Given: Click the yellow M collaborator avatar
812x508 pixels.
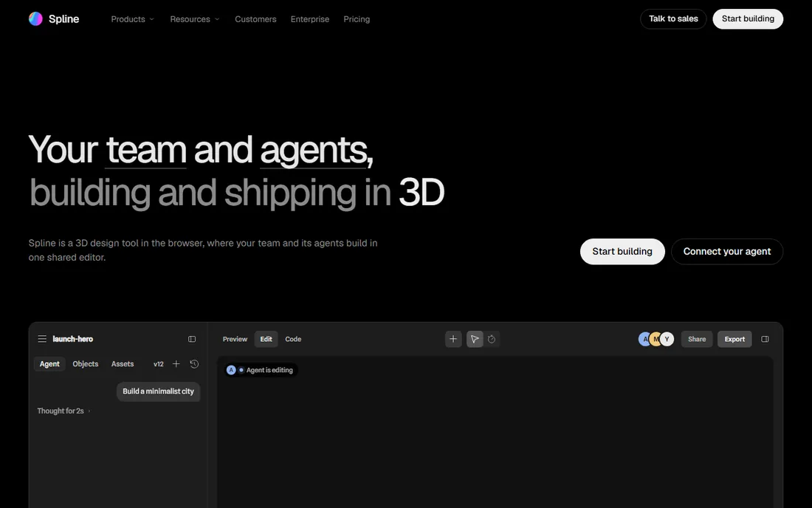Looking at the screenshot, I should pyautogui.click(x=656, y=339).
